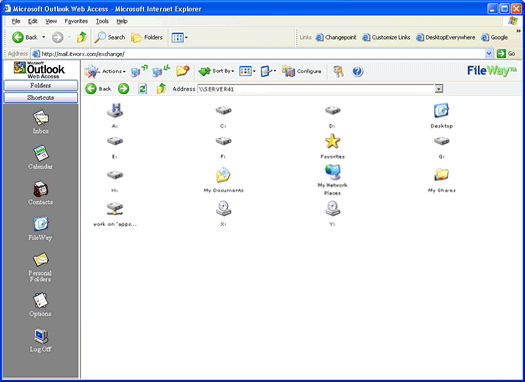Click the FileWay up-one-level icon

(x=161, y=89)
